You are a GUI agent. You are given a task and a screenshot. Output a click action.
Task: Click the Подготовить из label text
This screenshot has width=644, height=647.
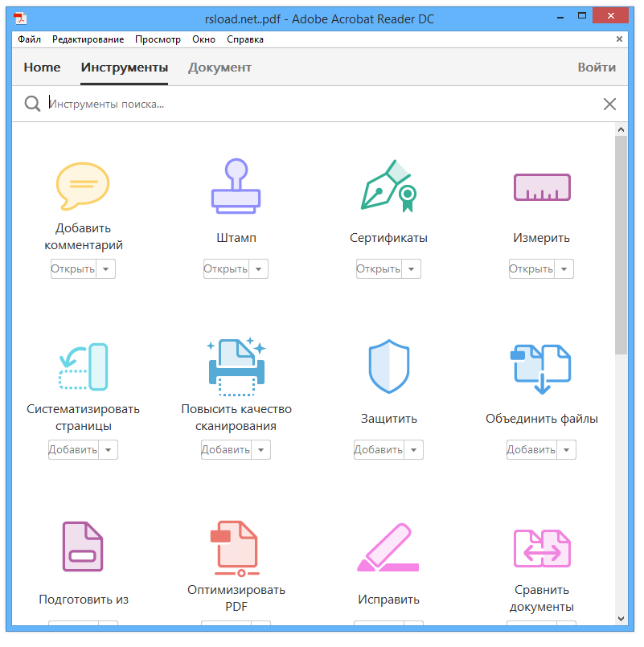pyautogui.click(x=84, y=599)
